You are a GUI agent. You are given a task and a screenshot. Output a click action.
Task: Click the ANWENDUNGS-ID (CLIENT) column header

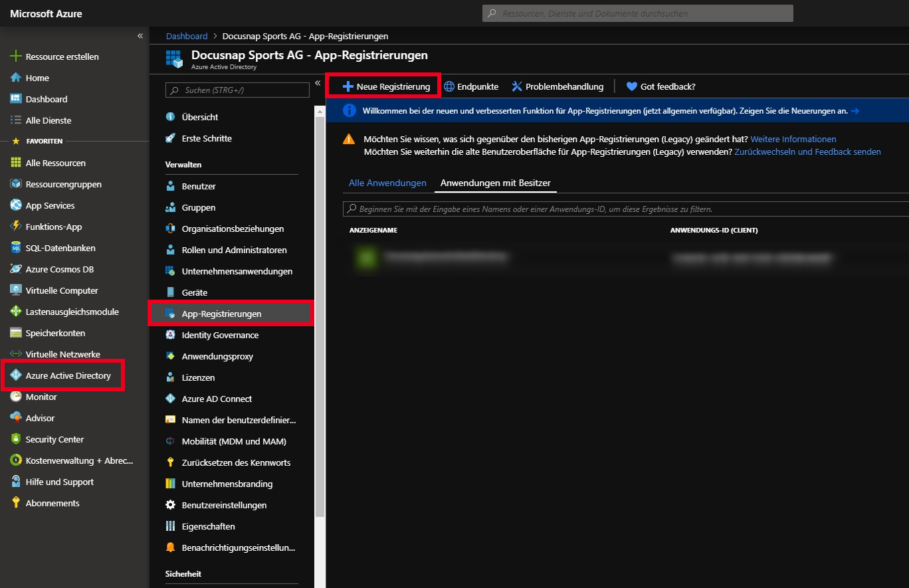pos(714,231)
